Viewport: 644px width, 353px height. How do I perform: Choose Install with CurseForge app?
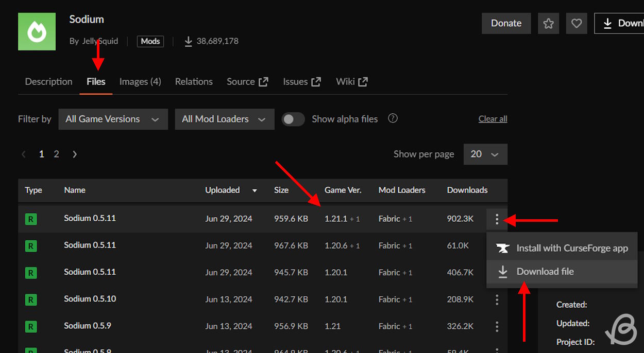point(572,248)
